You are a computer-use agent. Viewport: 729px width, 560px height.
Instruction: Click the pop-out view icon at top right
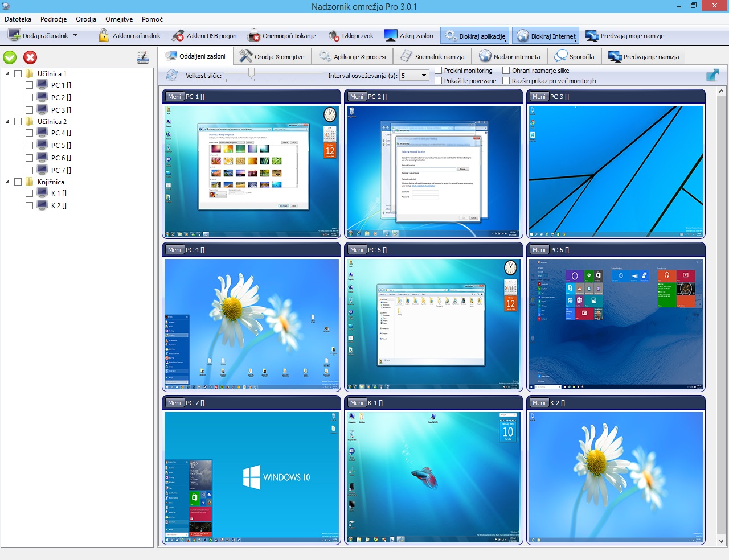(712, 75)
